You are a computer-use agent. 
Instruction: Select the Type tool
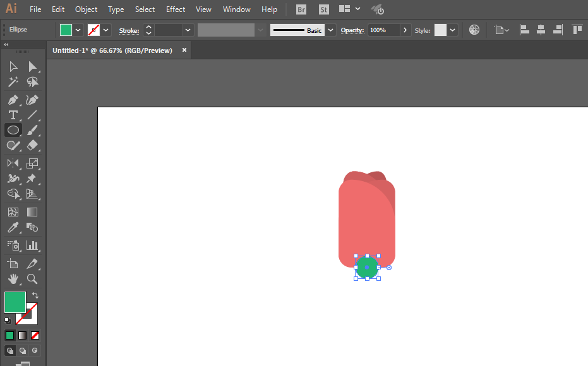click(x=13, y=115)
